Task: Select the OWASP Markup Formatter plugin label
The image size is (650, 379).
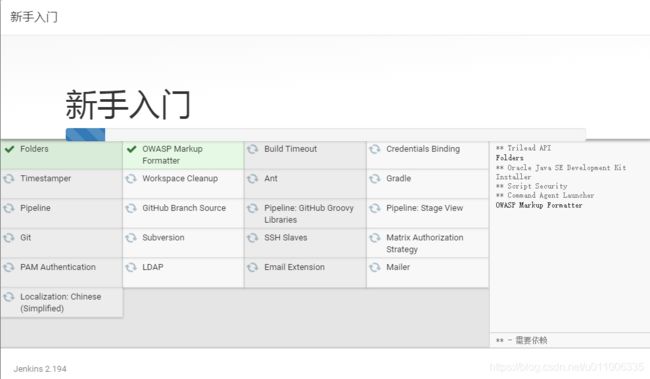Action: pyautogui.click(x=172, y=155)
